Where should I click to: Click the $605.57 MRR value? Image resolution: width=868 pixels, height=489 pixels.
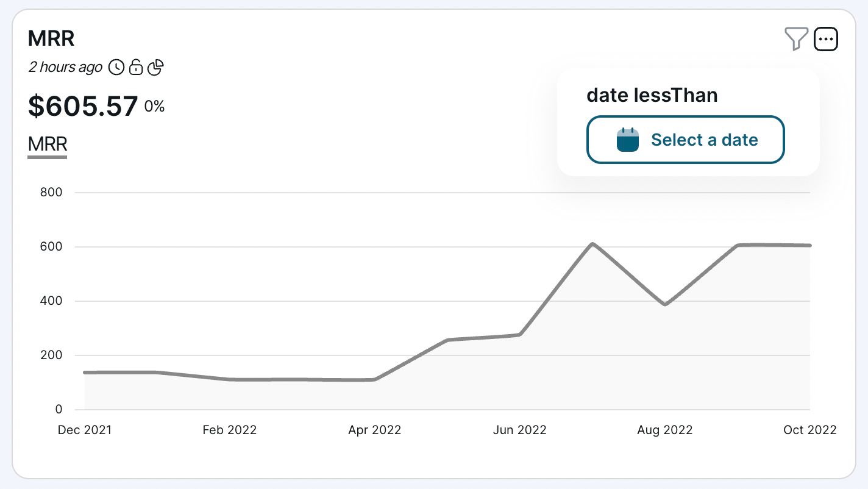[x=82, y=105]
